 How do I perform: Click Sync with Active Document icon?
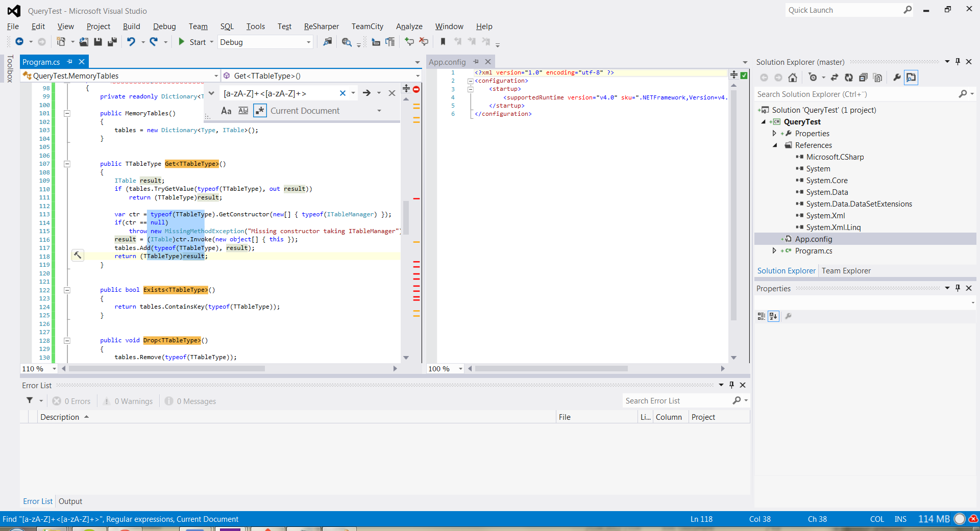[834, 78]
